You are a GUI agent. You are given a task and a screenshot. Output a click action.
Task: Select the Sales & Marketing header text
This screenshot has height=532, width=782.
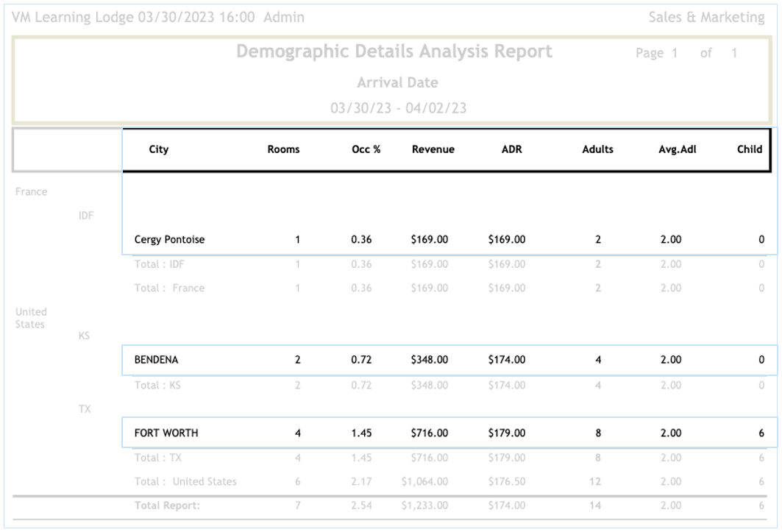click(706, 17)
